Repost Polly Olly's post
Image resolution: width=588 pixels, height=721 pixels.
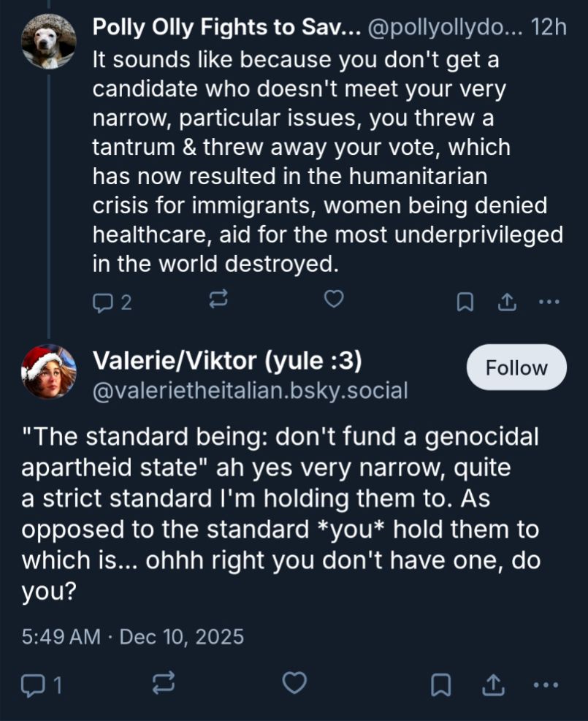coord(219,300)
